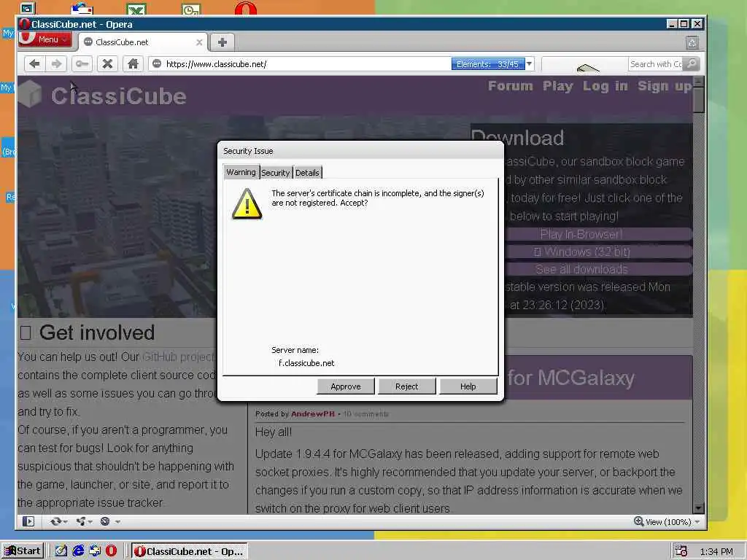Screen dimensions: 747x560
Task: Click the Elements 33/45 progress indicator
Action: click(487, 64)
